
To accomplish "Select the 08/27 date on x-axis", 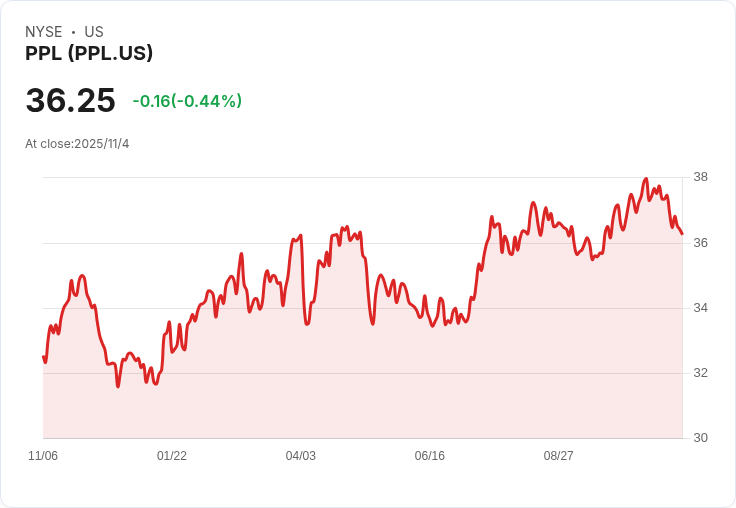I will 558,456.
